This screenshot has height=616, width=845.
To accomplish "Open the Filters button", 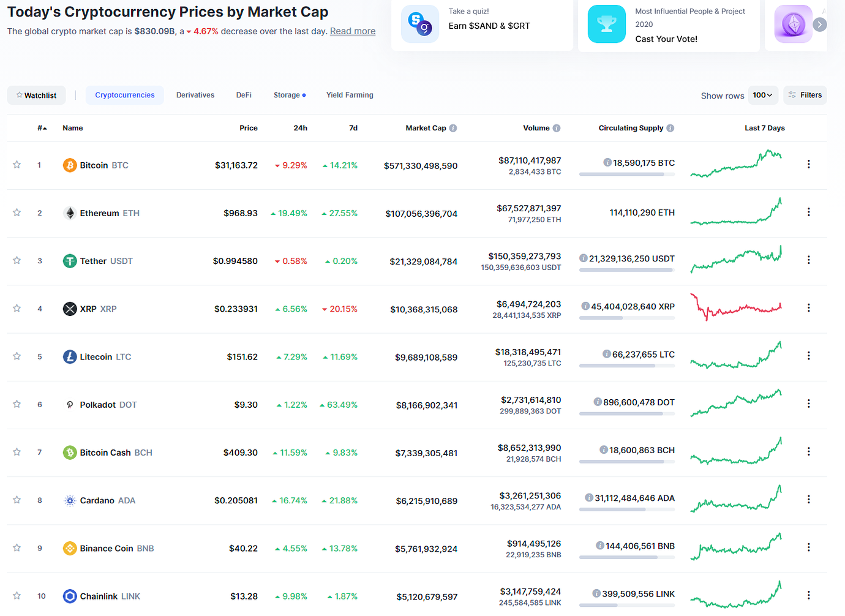I will 805,95.
